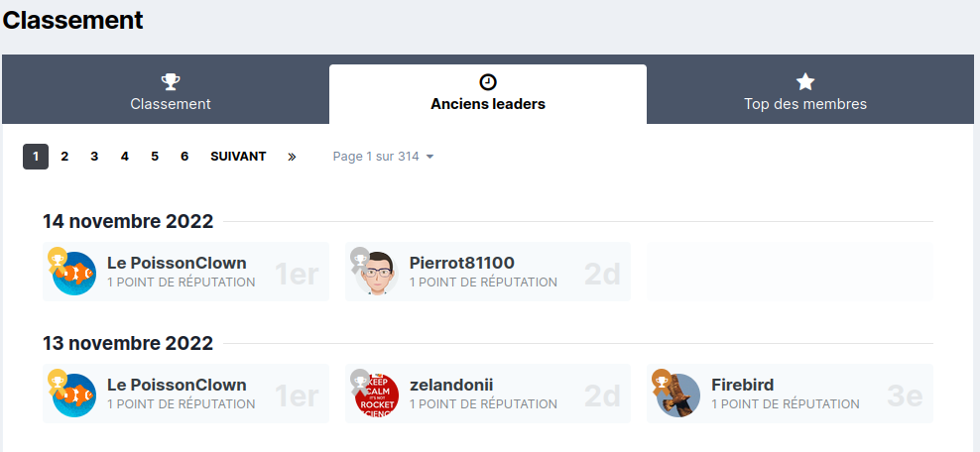
Task: Select the current page 1 button
Action: point(36,157)
